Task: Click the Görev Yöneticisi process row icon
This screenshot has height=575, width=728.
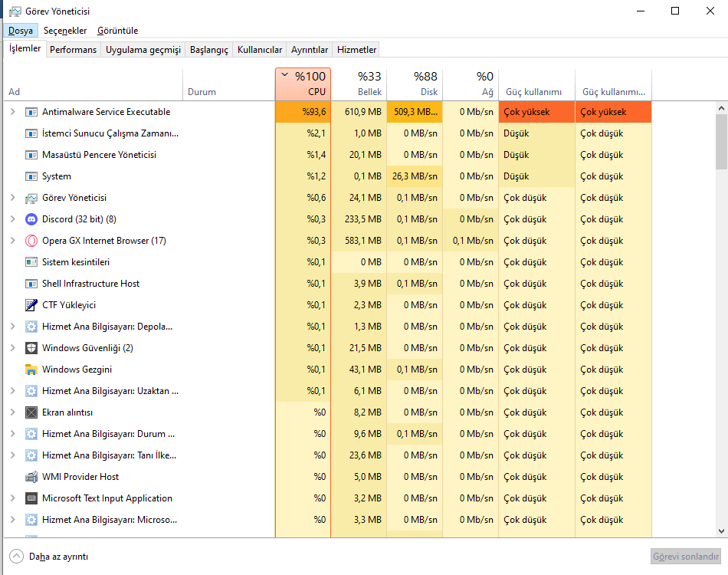Action: pos(31,198)
